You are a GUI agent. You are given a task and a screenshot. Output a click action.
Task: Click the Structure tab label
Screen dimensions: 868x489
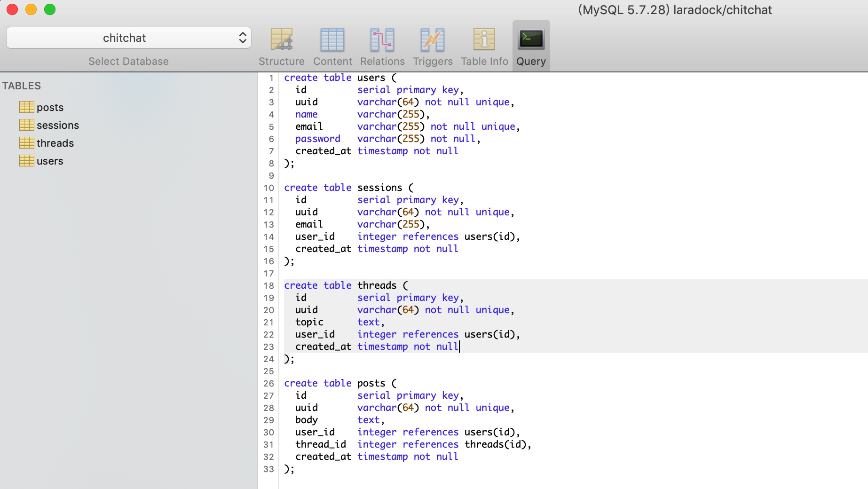[x=282, y=62]
